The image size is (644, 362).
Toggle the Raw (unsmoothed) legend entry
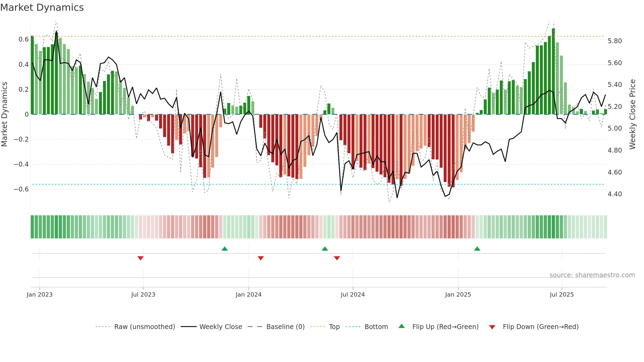click(135, 327)
